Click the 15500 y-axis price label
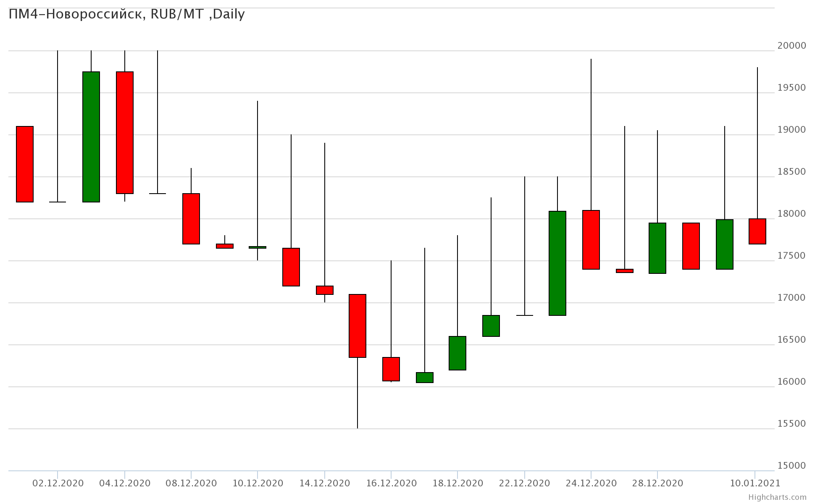 (791, 424)
